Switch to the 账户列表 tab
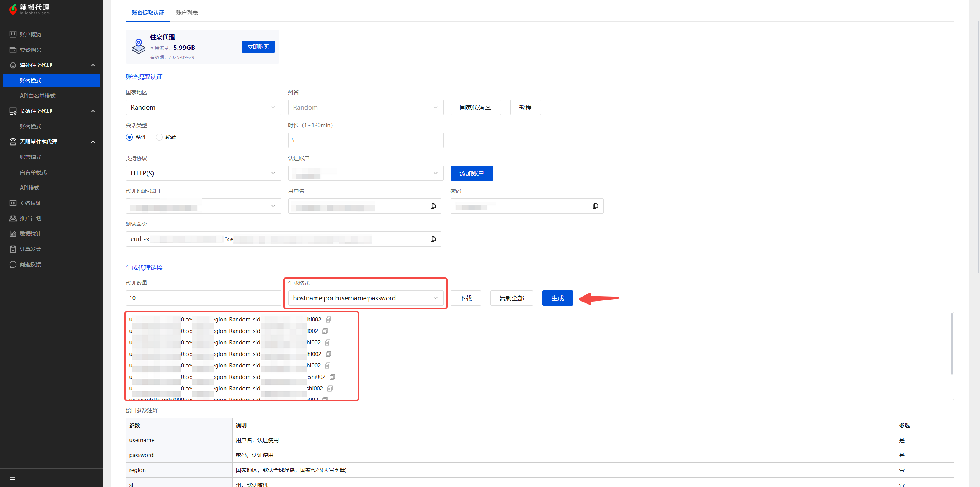This screenshot has height=487, width=980. click(187, 13)
